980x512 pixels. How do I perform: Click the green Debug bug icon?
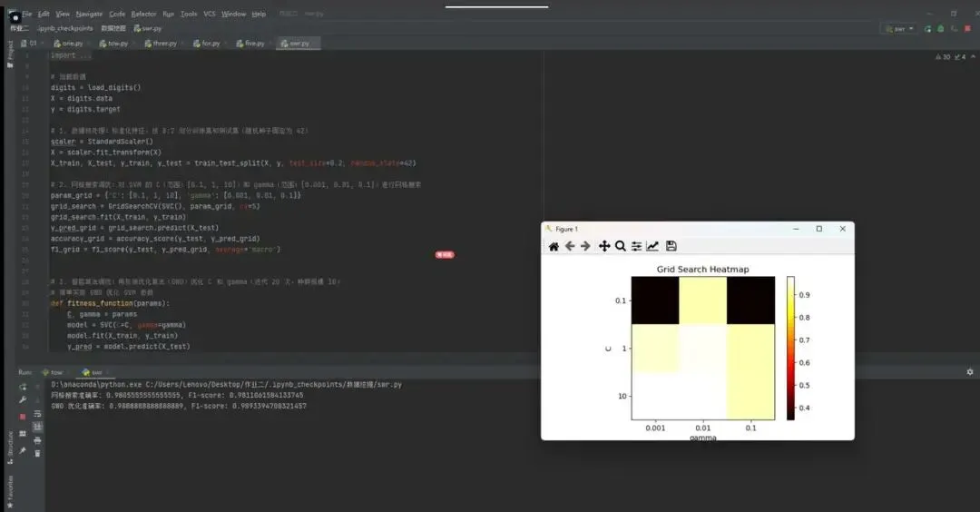(x=941, y=29)
